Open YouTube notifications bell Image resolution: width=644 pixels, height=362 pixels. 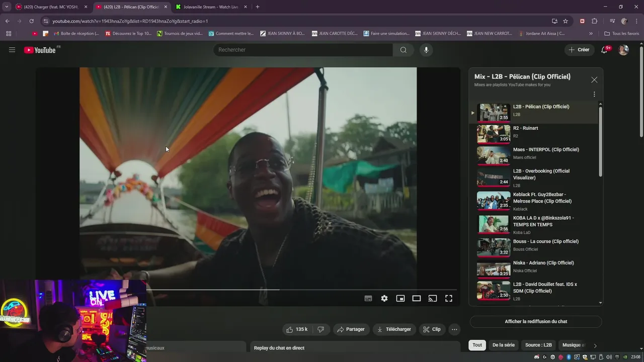point(605,50)
